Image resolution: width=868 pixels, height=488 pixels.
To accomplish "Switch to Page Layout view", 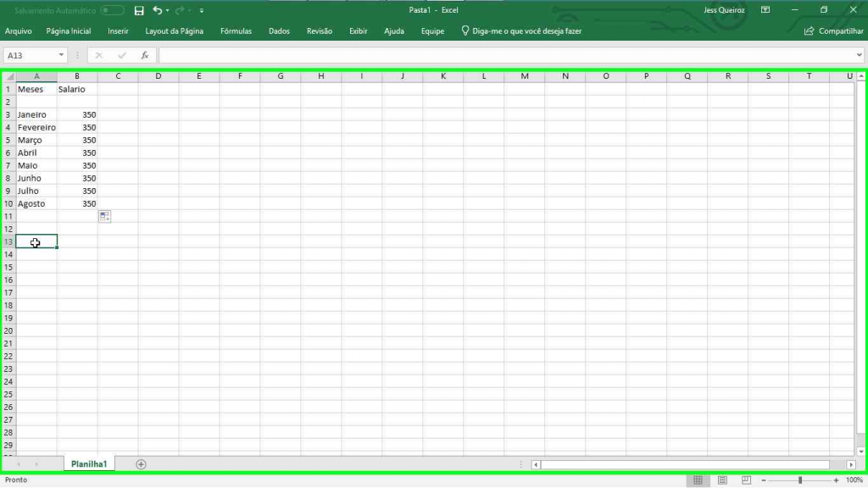I will tap(721, 480).
